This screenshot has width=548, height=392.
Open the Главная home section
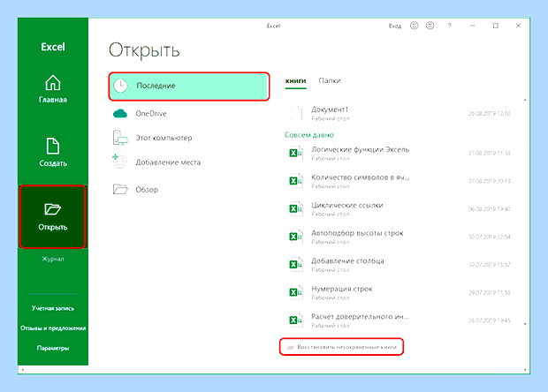[x=53, y=89]
